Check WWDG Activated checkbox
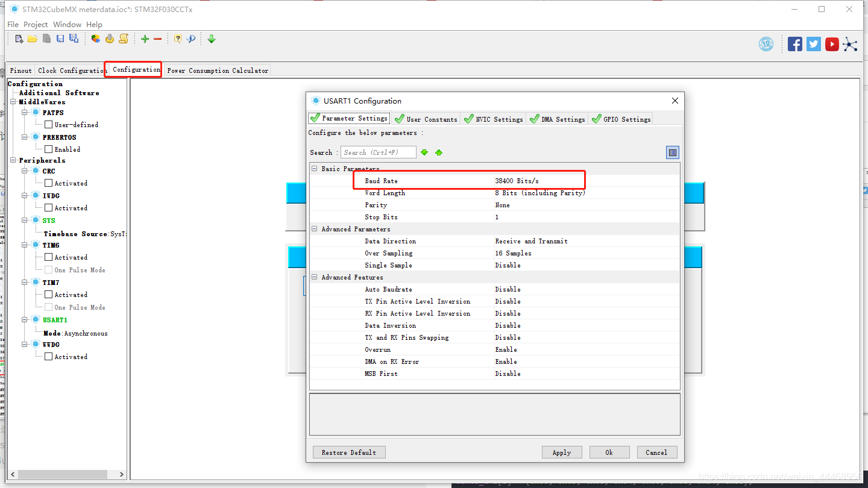 point(49,357)
